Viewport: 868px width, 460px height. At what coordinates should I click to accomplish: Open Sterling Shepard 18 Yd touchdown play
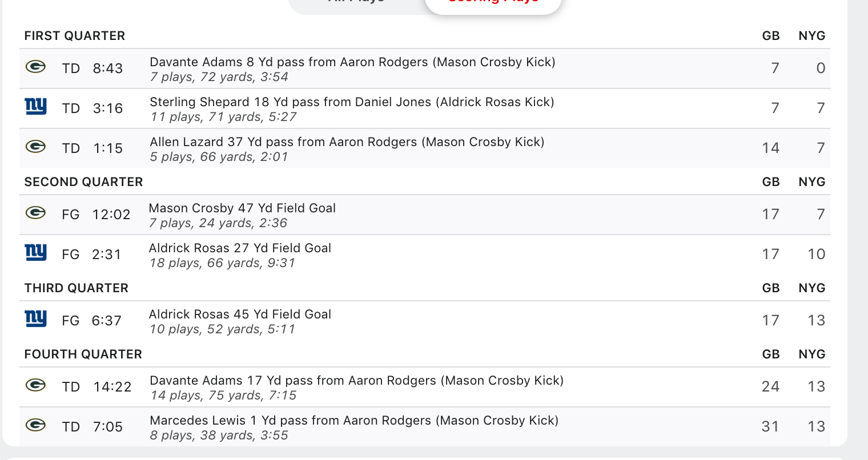[x=352, y=102]
